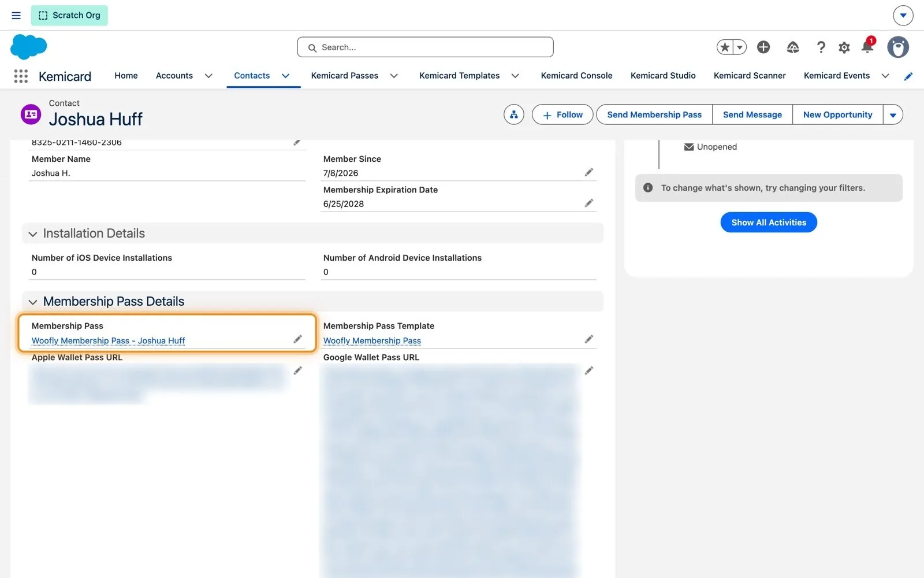The height and width of the screenshot is (578, 924).
Task: Open the hamburger menu beside Scratch Org
Action: pos(16,16)
